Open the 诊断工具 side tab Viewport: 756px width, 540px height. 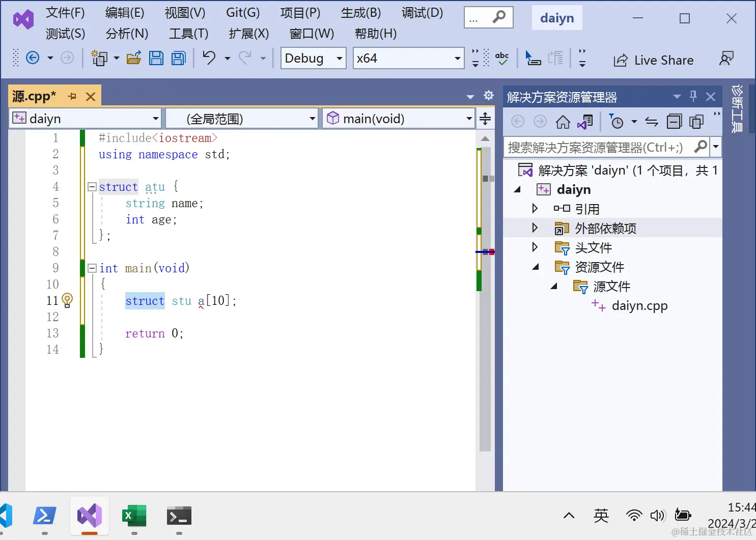(737, 108)
